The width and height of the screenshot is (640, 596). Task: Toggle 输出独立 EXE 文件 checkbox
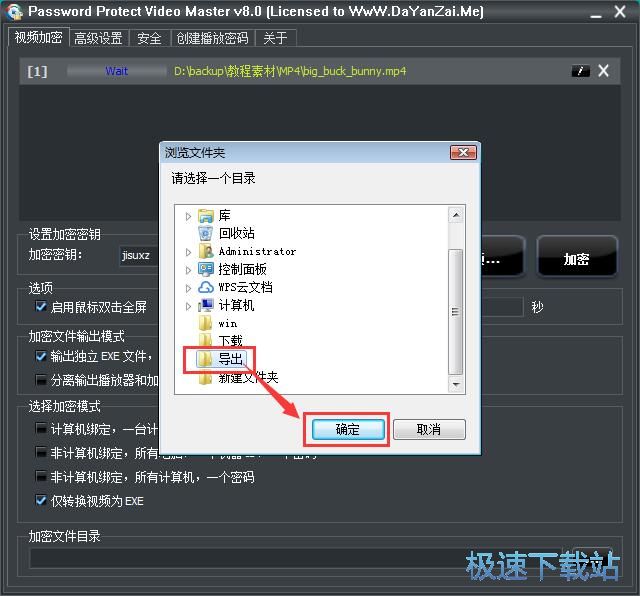pyautogui.click(x=41, y=356)
